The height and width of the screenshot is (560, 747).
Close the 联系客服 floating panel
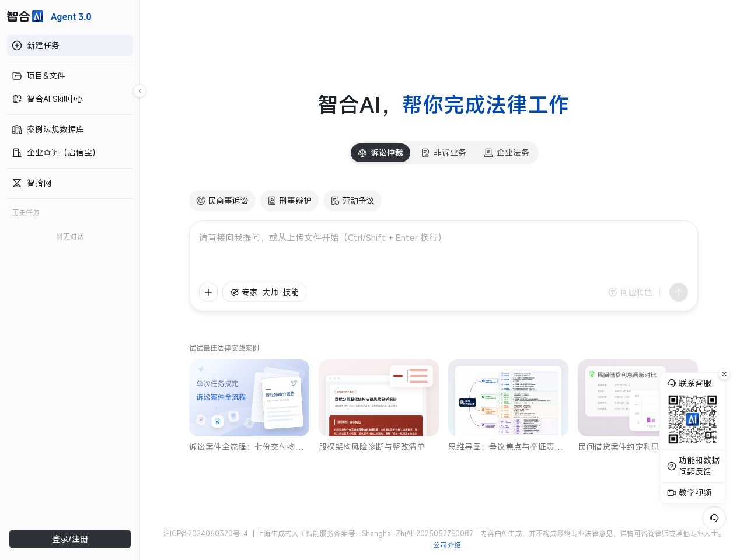point(724,374)
